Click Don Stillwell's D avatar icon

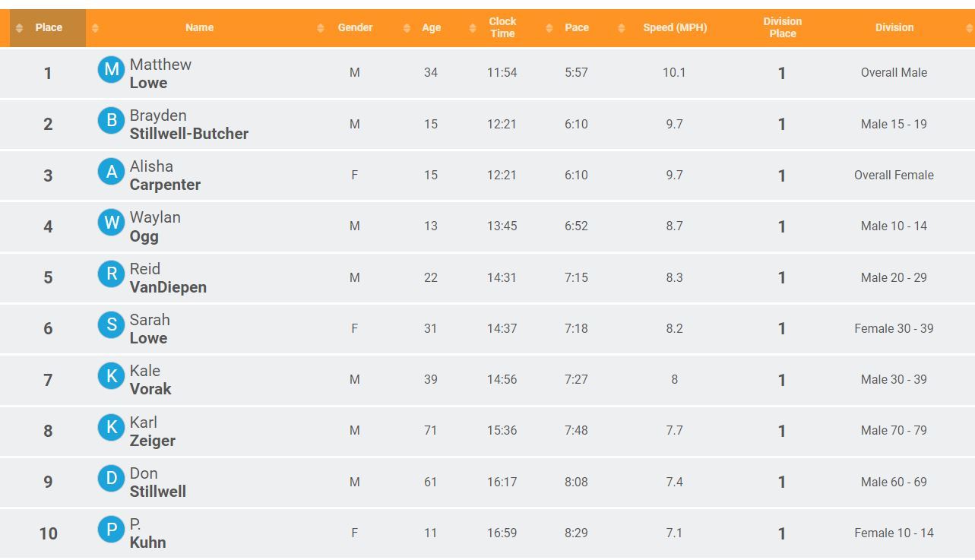pyautogui.click(x=111, y=479)
